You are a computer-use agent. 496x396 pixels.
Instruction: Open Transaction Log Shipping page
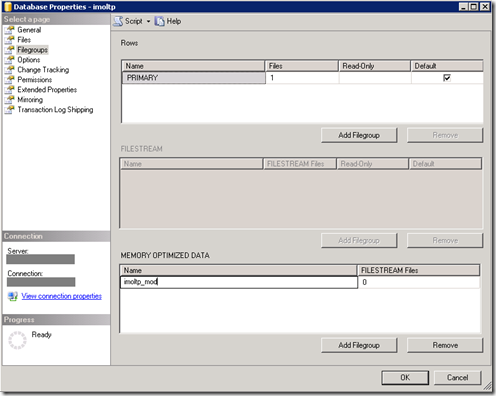(55, 110)
